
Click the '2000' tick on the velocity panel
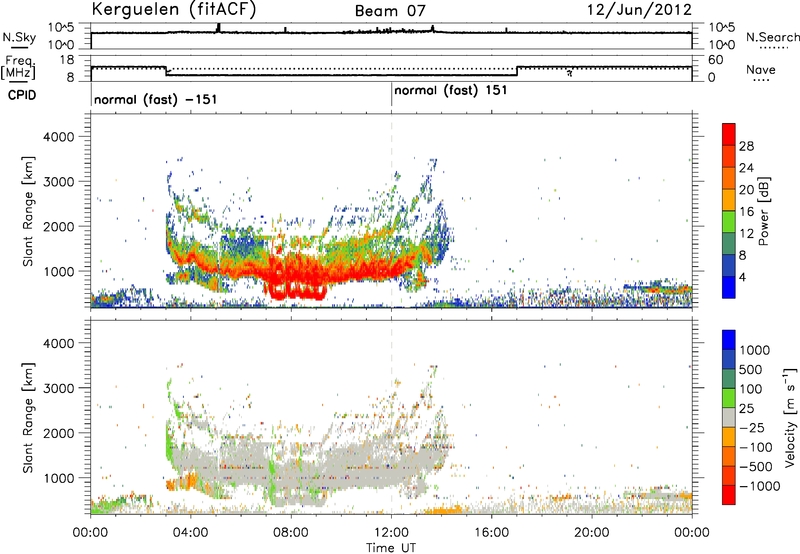pos(58,433)
